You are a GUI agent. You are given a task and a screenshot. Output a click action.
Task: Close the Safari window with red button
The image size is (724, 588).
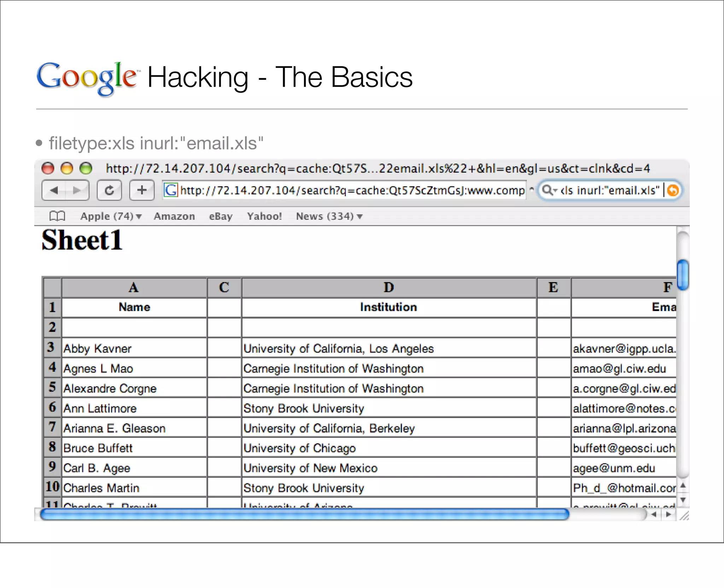pyautogui.click(x=48, y=168)
